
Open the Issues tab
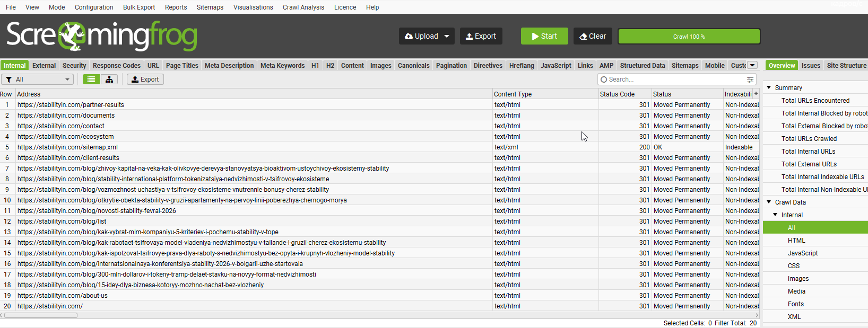point(811,66)
